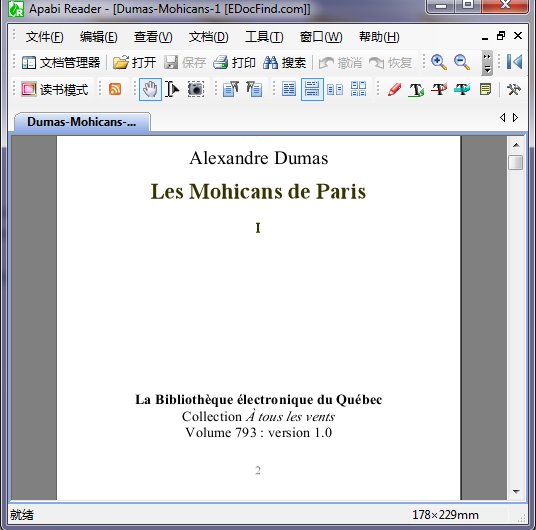
Task: Choose the text selection cursor tool
Action: pos(172,90)
